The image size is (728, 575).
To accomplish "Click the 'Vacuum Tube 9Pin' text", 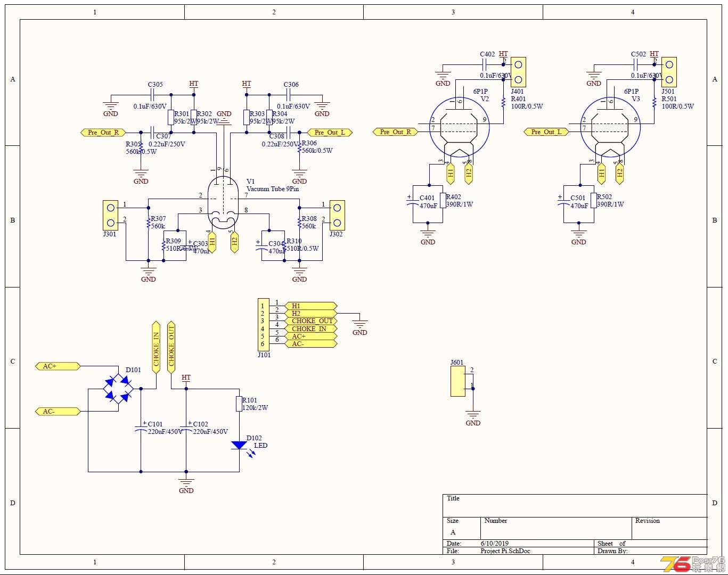I will pyautogui.click(x=273, y=189).
